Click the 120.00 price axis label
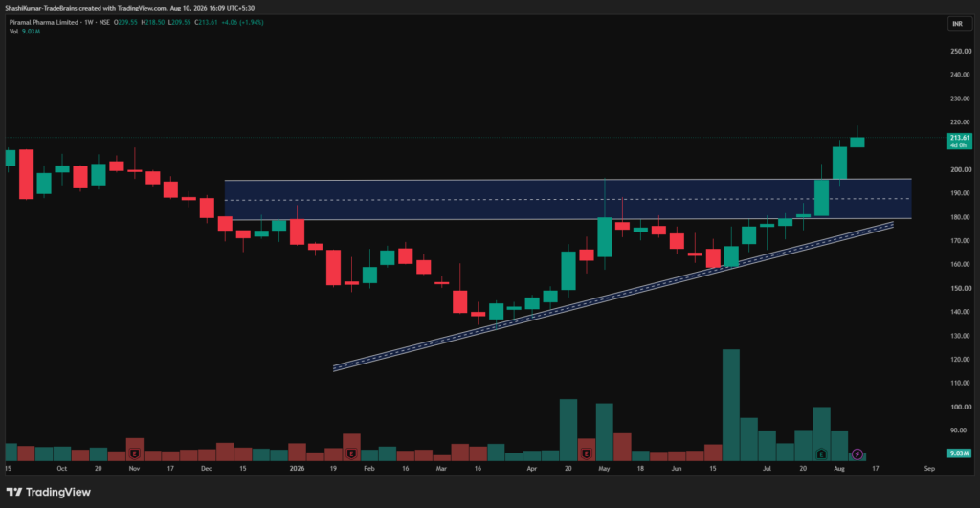 pyautogui.click(x=961, y=360)
